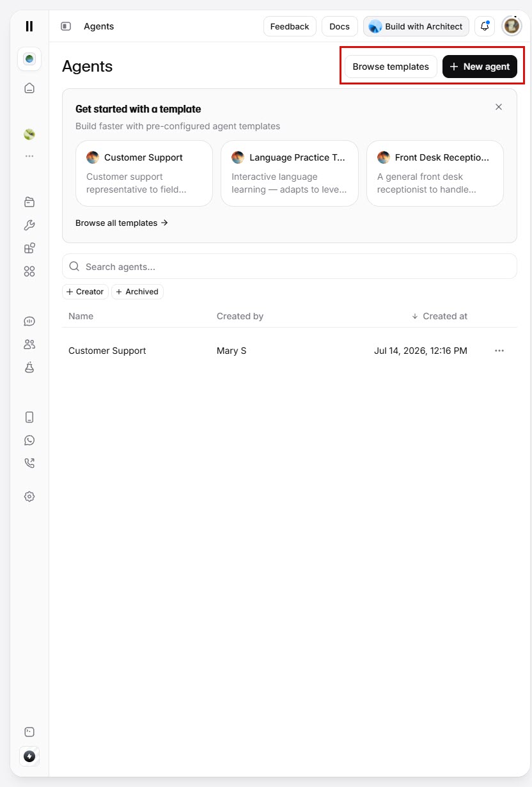The width and height of the screenshot is (532, 787).
Task: Create a New agent
Action: (480, 67)
